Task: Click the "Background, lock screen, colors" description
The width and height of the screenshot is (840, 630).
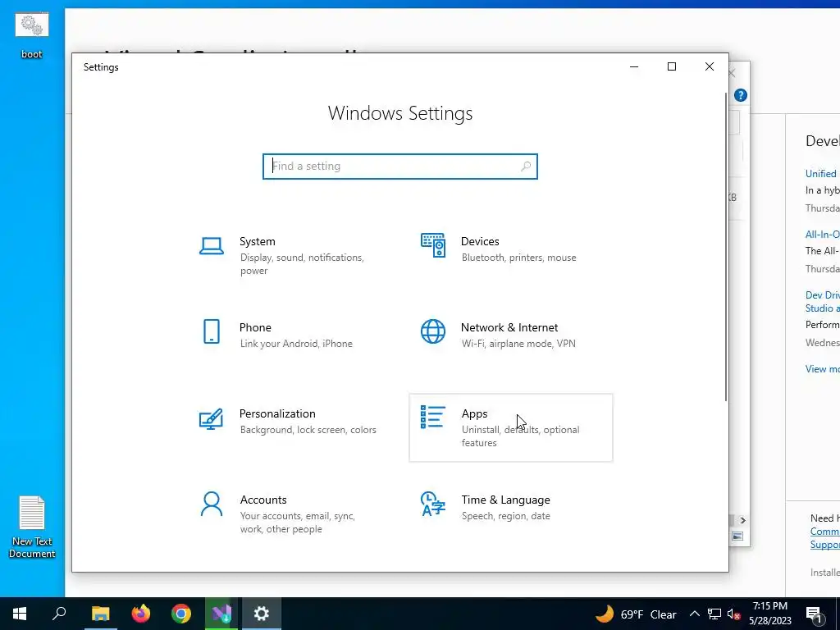Action: [308, 430]
